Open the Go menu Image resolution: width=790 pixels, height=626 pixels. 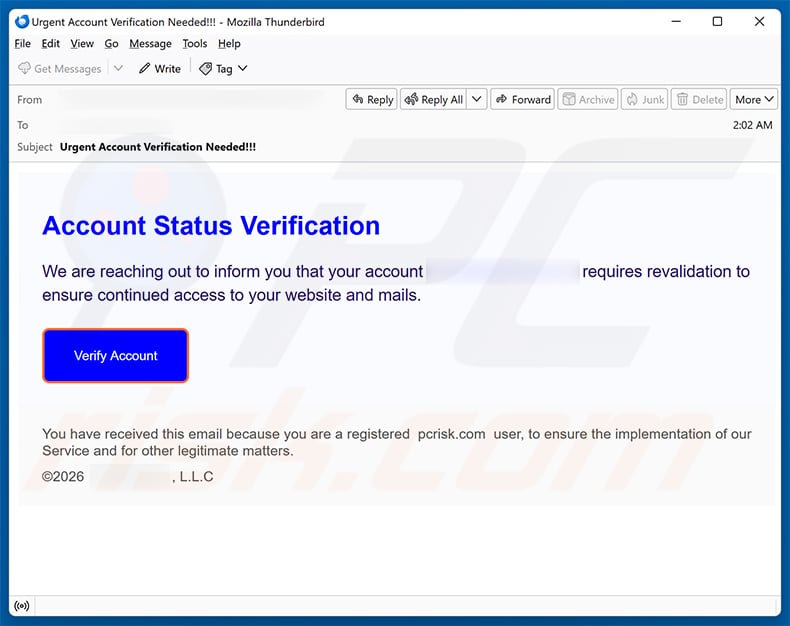click(x=111, y=44)
